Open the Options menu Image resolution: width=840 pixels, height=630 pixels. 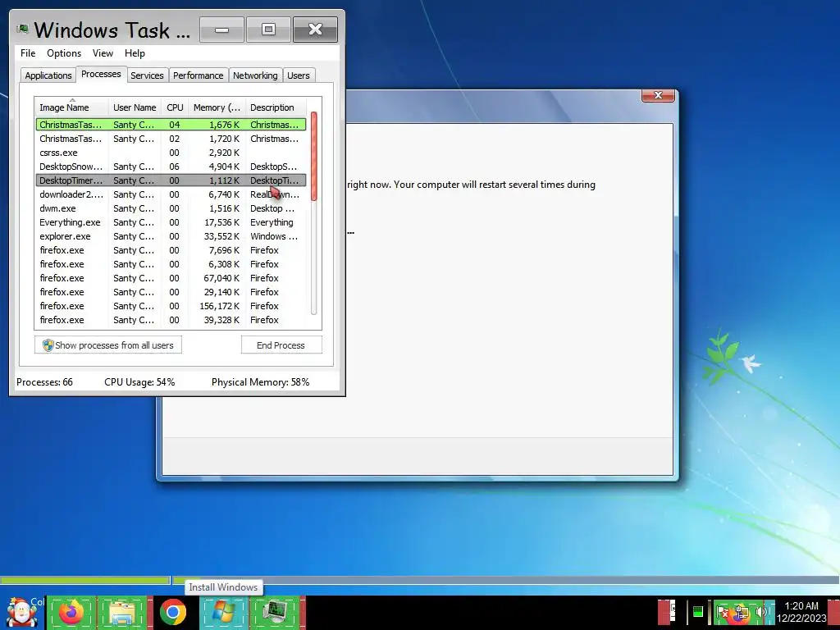[x=64, y=53]
